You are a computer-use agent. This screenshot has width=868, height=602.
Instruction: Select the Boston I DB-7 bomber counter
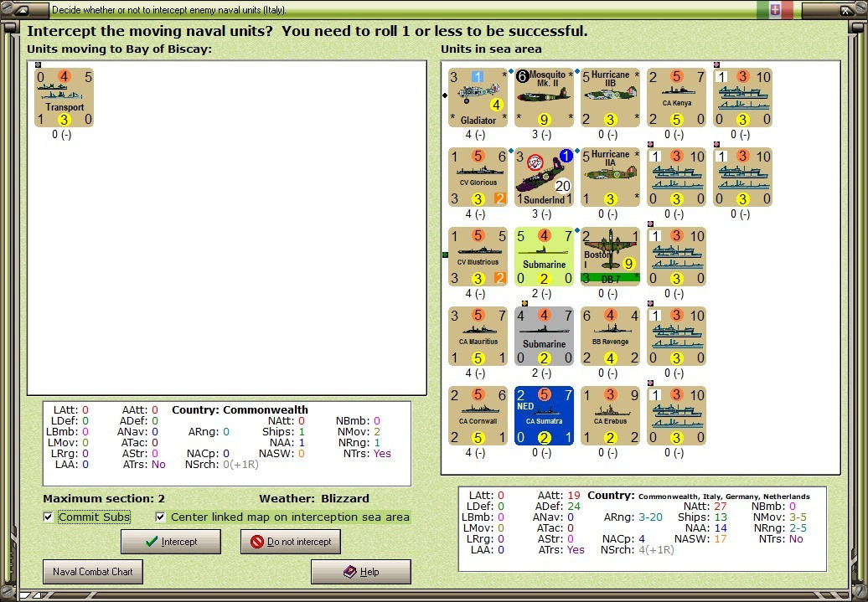(611, 257)
